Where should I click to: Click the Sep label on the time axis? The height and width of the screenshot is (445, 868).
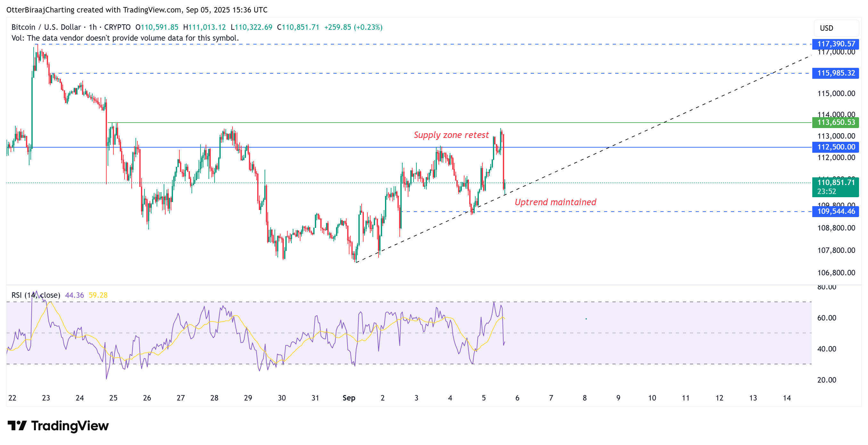coord(349,398)
